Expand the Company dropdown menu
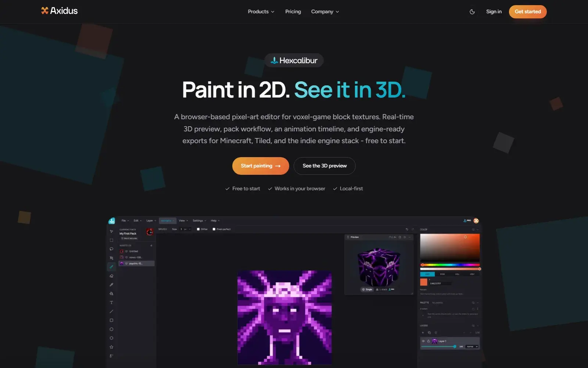This screenshot has width=588, height=368. coord(325,12)
